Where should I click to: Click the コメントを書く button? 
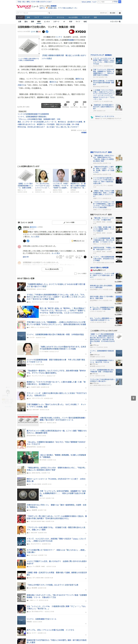click(69, 222)
